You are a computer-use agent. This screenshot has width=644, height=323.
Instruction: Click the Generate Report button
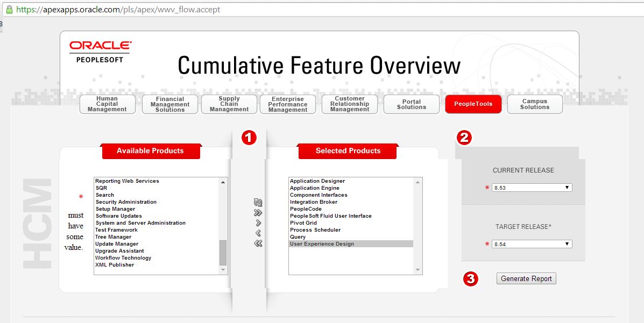pos(526,278)
